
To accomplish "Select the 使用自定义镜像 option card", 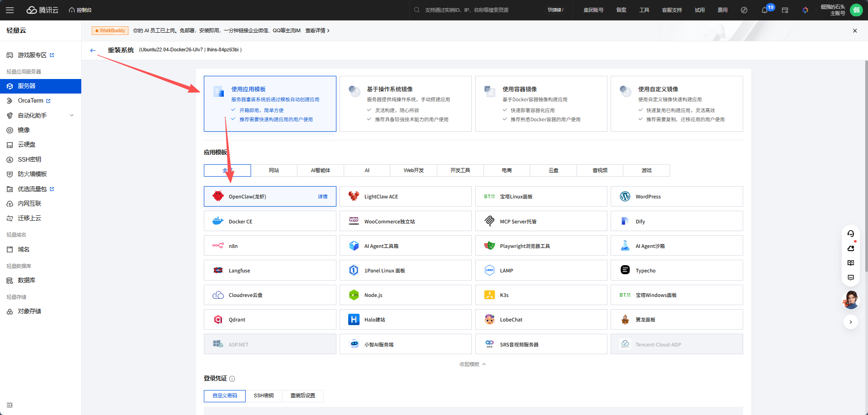I will 677,104.
